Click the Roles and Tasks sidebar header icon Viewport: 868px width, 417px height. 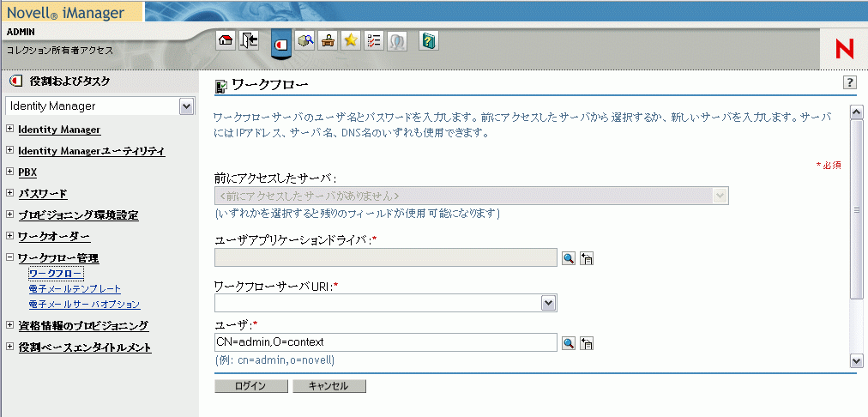[x=16, y=82]
